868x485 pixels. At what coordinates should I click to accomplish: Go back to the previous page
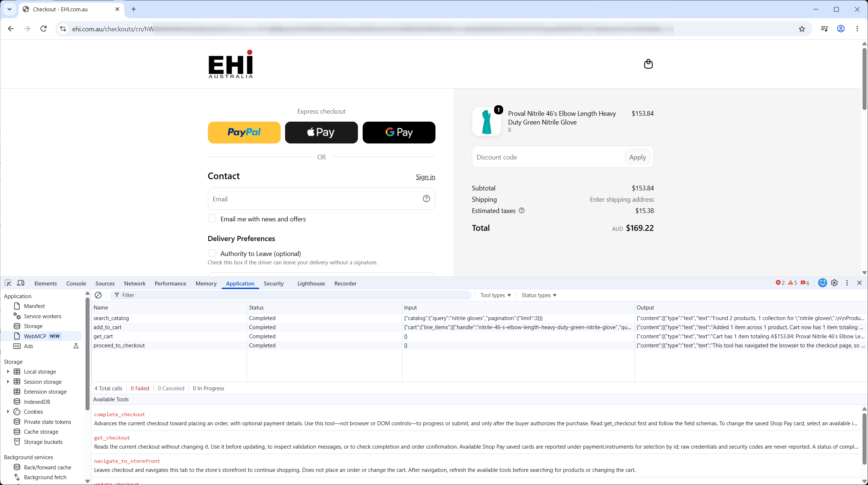[11, 29]
